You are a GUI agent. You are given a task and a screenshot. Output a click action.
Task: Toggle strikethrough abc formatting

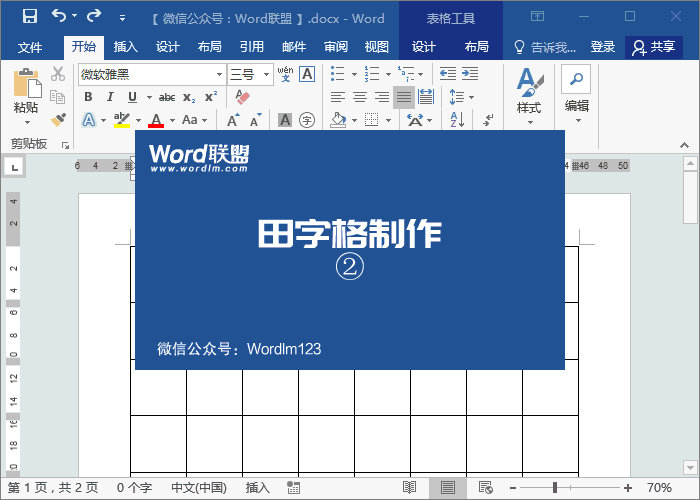coord(167,97)
